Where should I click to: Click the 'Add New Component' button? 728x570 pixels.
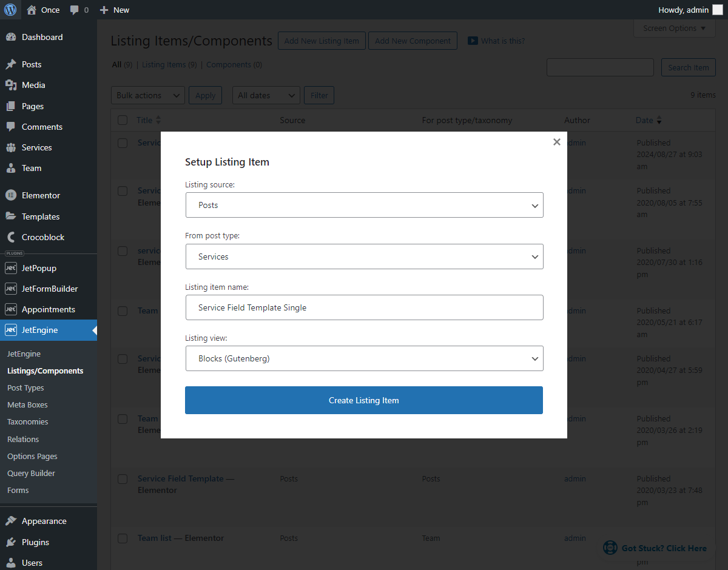pos(413,40)
